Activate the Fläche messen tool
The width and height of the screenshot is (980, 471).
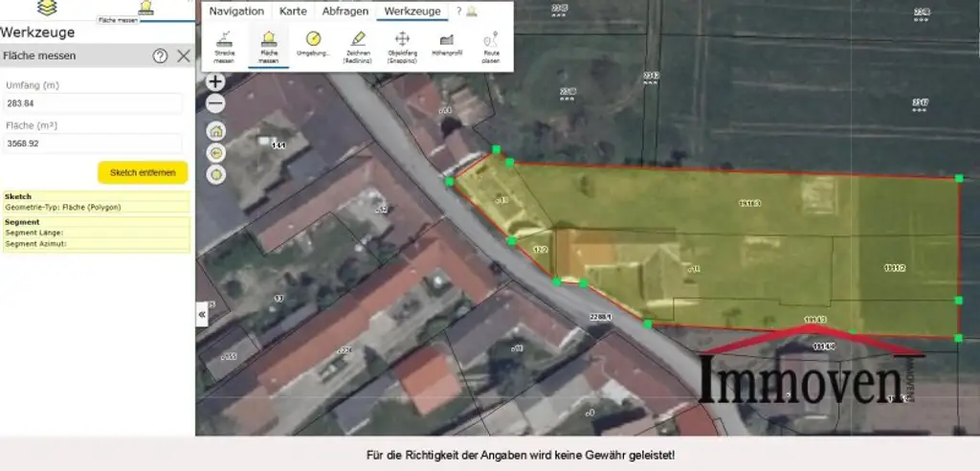tap(269, 45)
